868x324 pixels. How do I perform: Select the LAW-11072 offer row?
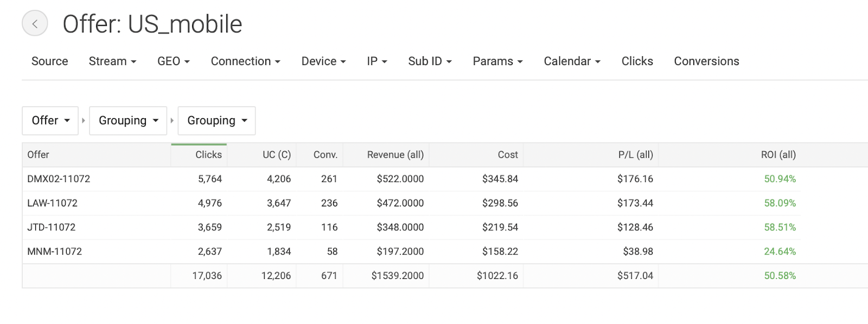click(x=52, y=203)
